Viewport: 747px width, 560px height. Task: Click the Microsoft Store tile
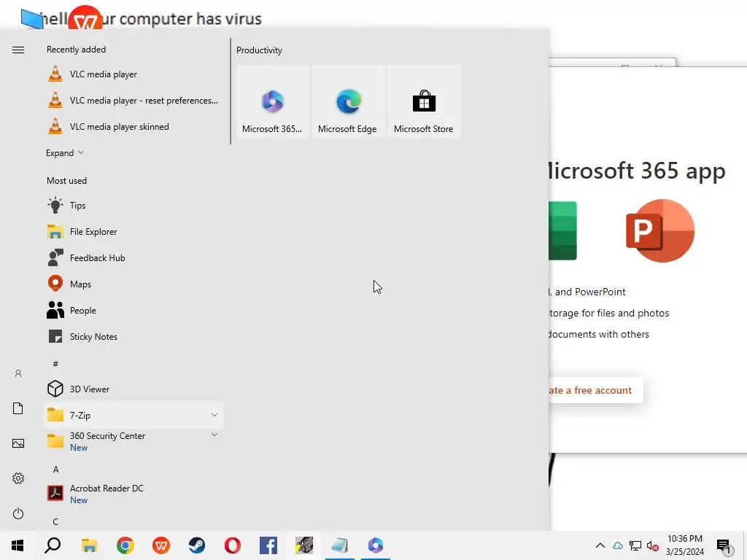pos(424,102)
